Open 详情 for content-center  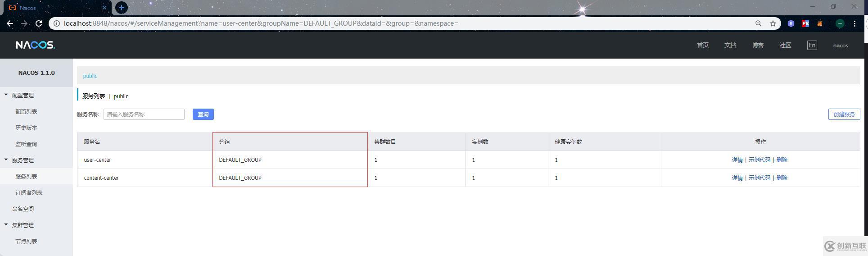(x=737, y=178)
